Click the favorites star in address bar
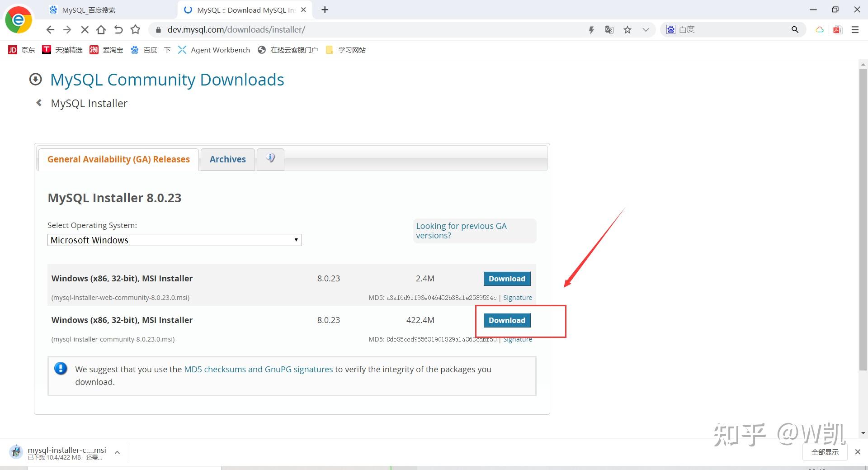Image resolution: width=868 pixels, height=470 pixels. 627,30
